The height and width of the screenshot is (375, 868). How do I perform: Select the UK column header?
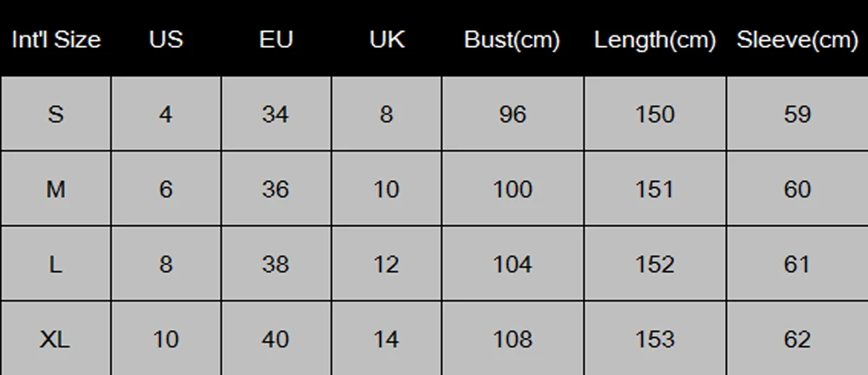(x=387, y=40)
